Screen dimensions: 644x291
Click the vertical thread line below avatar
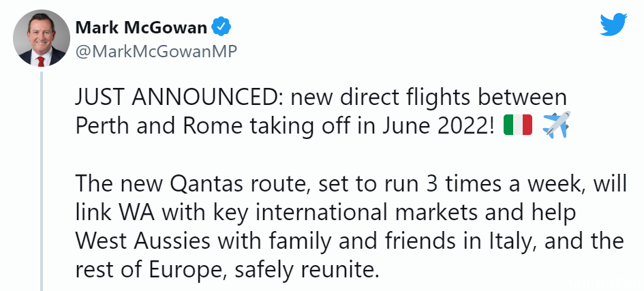41,181
